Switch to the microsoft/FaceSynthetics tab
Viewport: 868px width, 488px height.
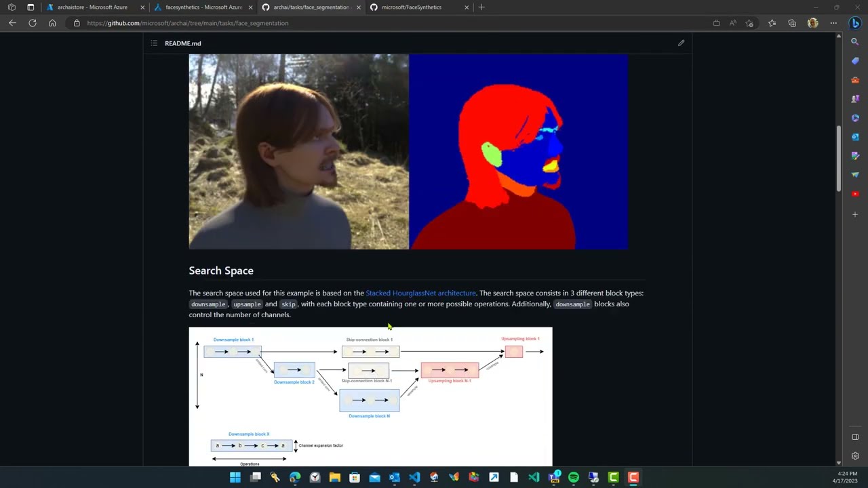[414, 7]
